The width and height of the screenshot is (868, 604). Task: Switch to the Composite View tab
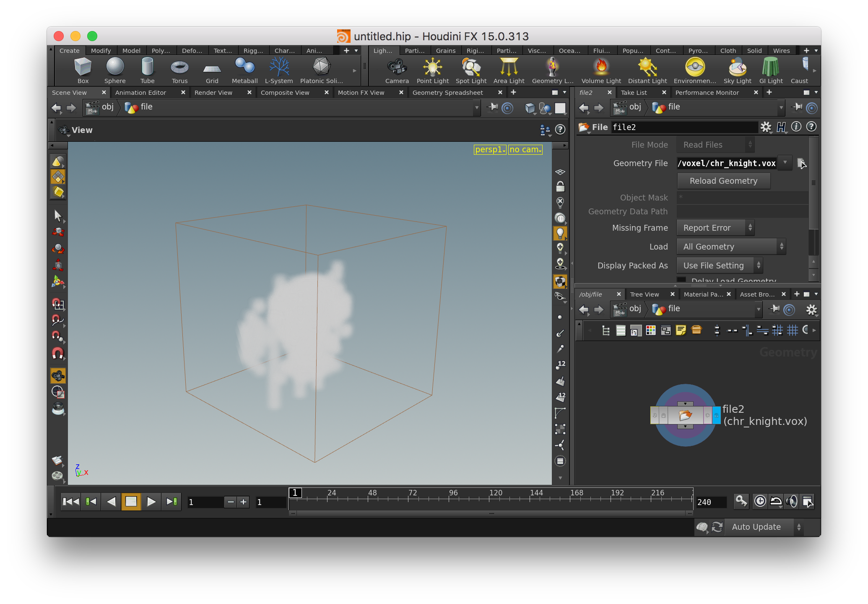pos(285,92)
